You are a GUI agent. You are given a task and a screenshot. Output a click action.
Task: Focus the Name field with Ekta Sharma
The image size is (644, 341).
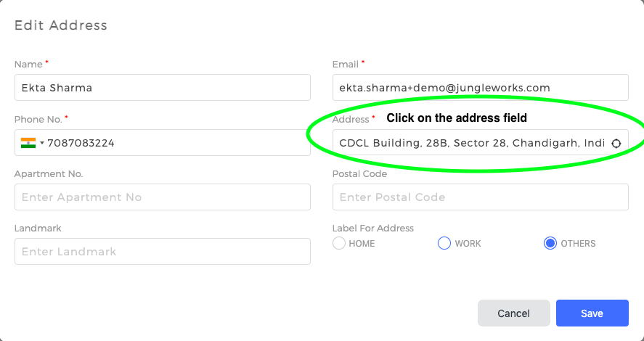click(x=163, y=87)
